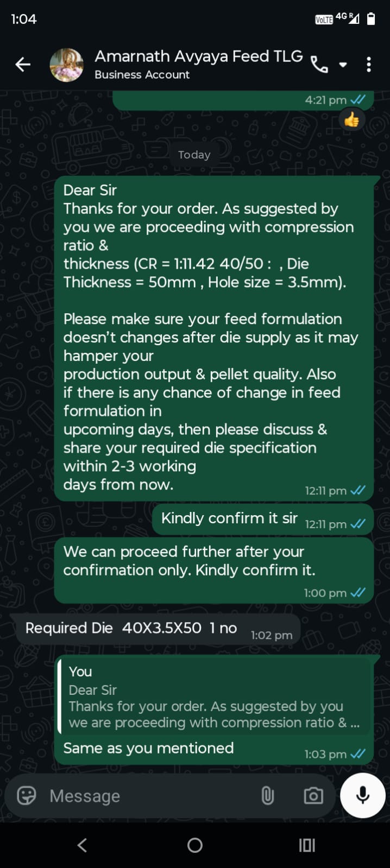The image size is (390, 868).
Task: Open the three-dot more options menu
Action: coord(369,65)
